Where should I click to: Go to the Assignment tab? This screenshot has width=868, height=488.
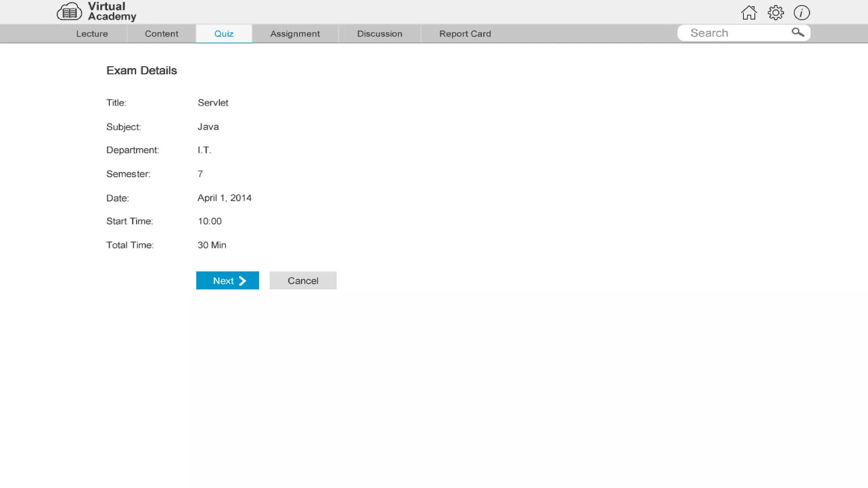tap(295, 34)
